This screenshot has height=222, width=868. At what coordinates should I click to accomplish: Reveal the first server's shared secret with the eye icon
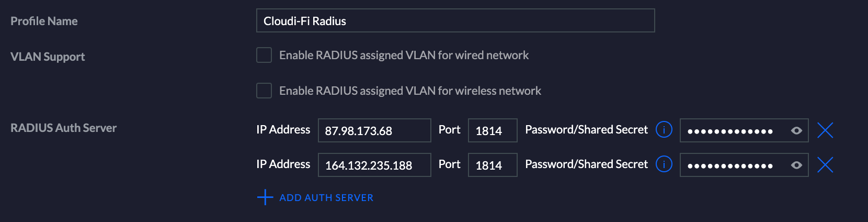(x=796, y=131)
